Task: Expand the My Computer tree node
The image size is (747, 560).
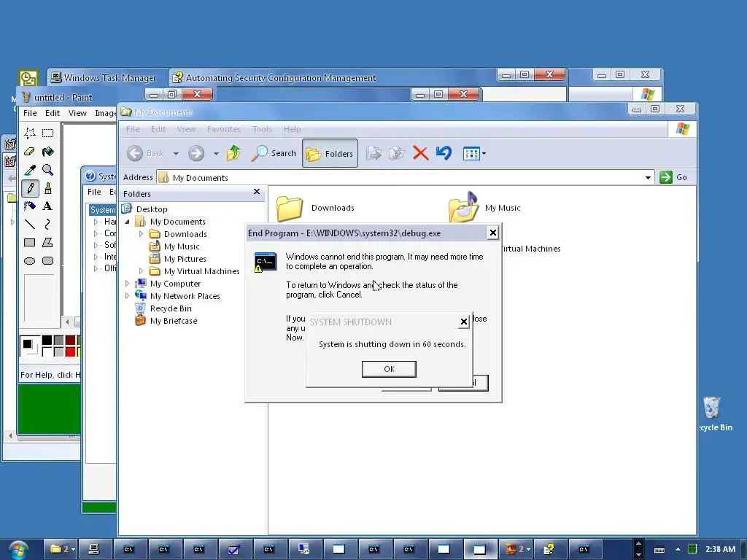Action: (127, 284)
